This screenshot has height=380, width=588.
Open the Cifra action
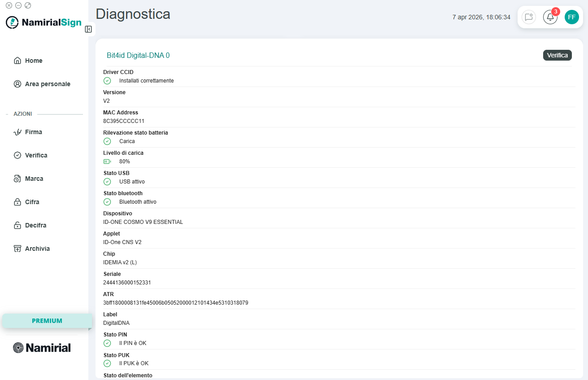tap(32, 202)
